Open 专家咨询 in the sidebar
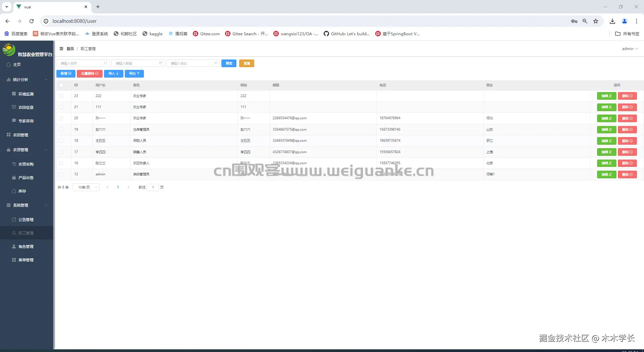Screen dimensions: 644x352 tap(27, 121)
